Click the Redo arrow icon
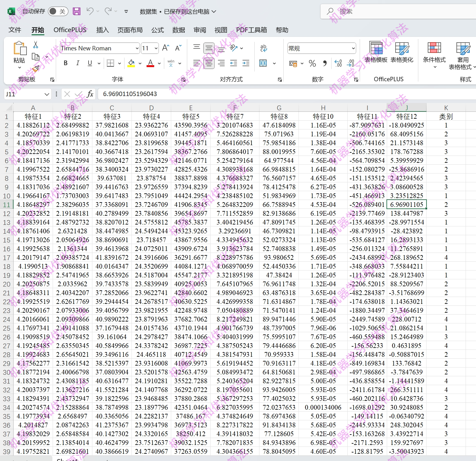 [x=108, y=11]
